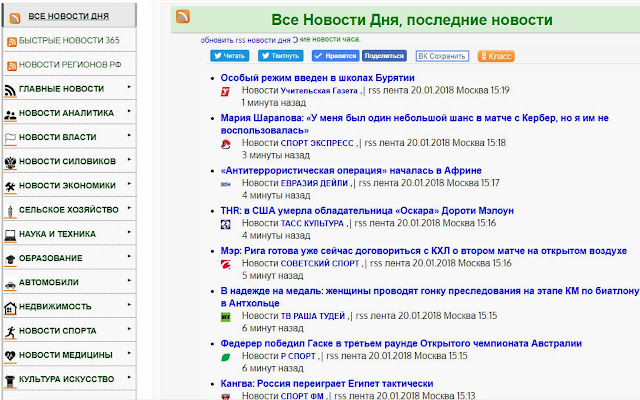Viewport: 640px width, 400px height.
Task: Expand the Новости Силовиков submenu arrow
Action: click(129, 159)
